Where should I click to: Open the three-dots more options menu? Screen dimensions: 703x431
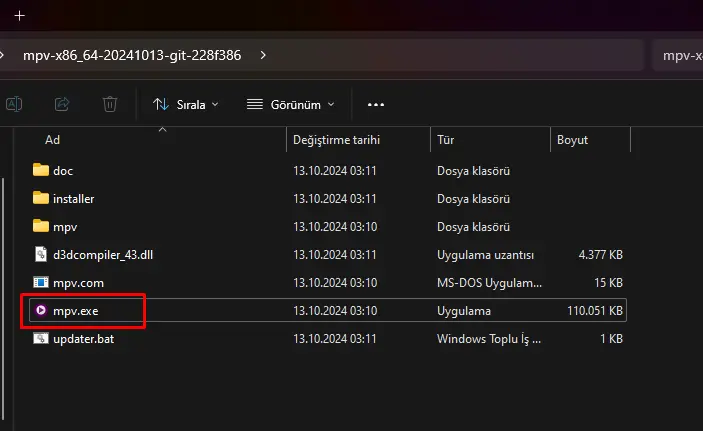point(376,104)
